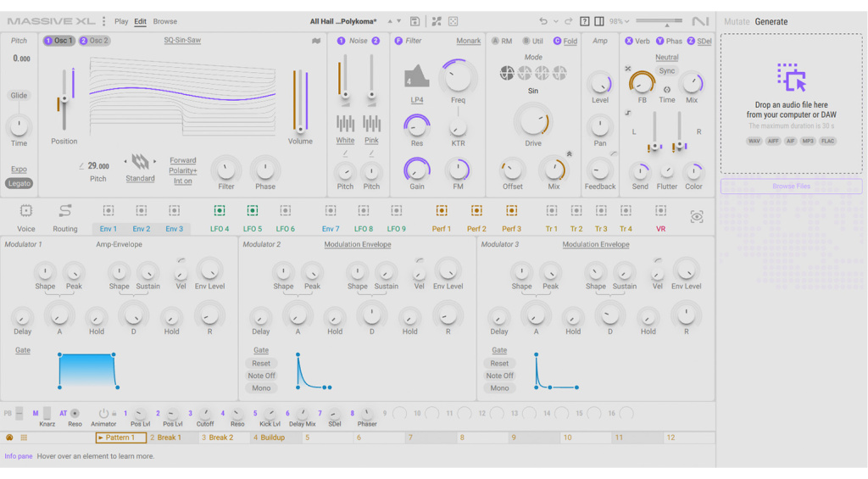This screenshot has width=868, height=479.
Task: Click the save preset floppy icon
Action: (x=415, y=21)
